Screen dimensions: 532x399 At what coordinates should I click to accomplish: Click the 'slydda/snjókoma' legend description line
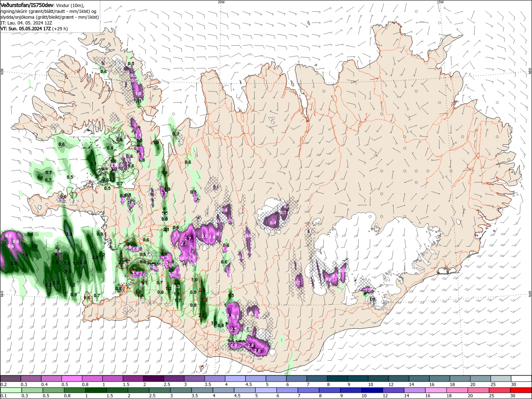(x=49, y=17)
